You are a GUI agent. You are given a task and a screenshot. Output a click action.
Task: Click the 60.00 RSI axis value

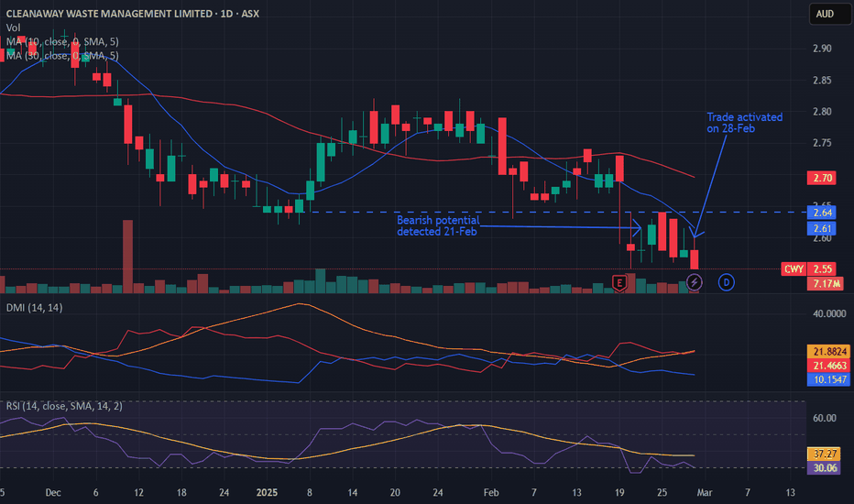point(824,418)
